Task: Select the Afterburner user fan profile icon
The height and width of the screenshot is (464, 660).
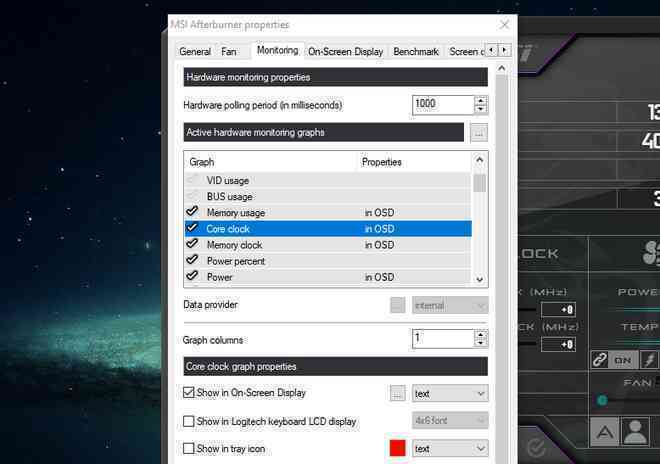Action: (635, 432)
